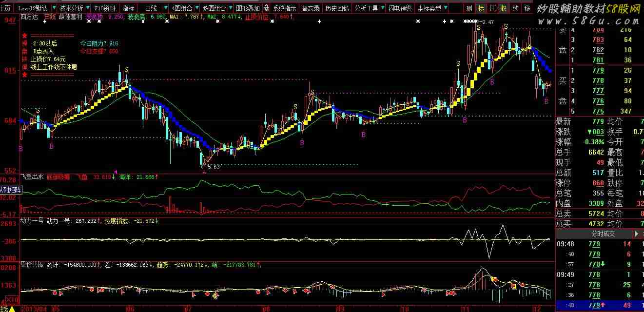Select the 4图组合 layout
Screen dimensions: 644x312
pyautogui.click(x=182, y=8)
